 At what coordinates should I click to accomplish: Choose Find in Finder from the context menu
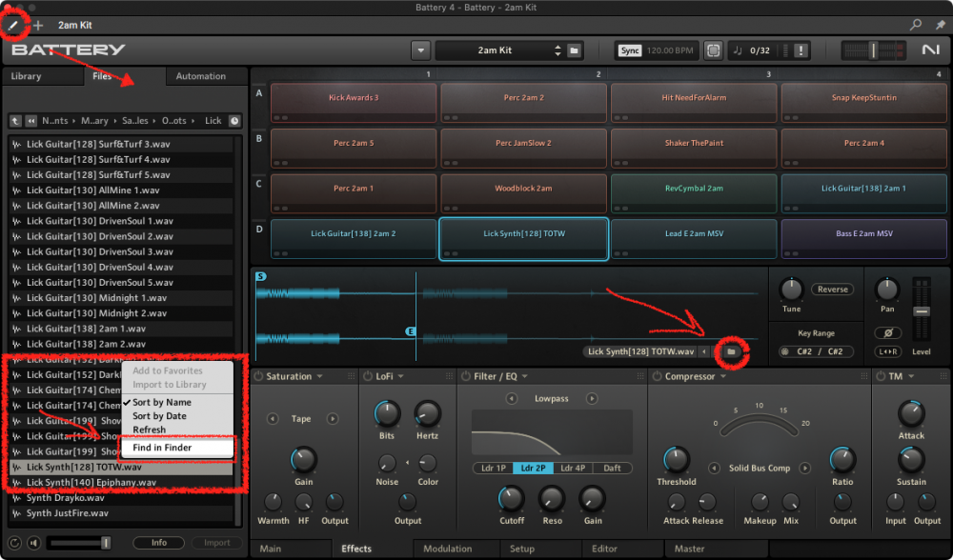162,448
